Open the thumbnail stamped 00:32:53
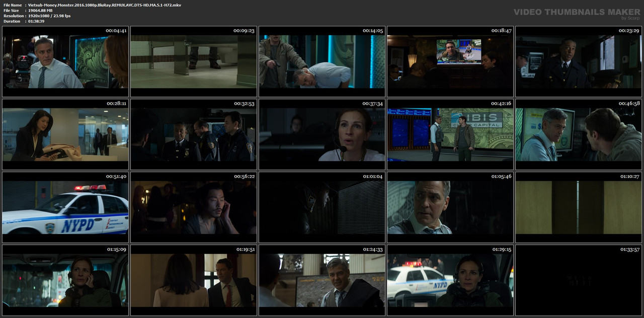 click(x=194, y=134)
